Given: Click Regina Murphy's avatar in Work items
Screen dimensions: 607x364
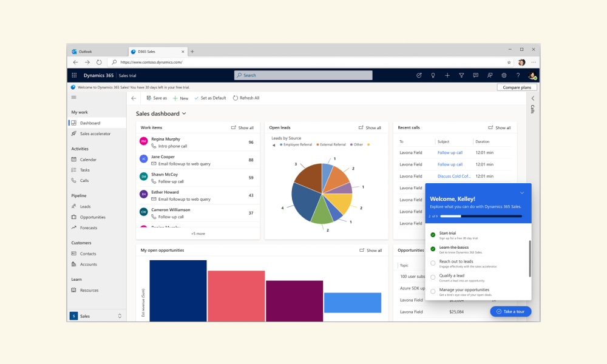Looking at the screenshot, I should [x=144, y=141].
